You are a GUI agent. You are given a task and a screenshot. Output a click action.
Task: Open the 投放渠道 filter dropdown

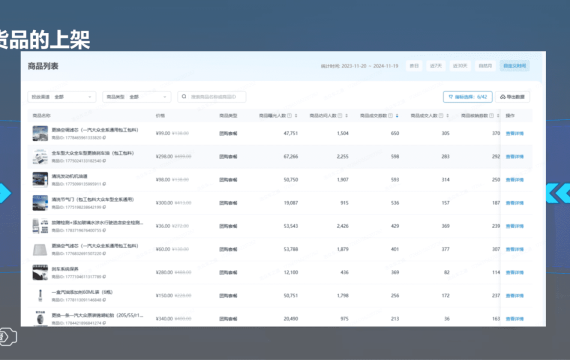coord(62,97)
